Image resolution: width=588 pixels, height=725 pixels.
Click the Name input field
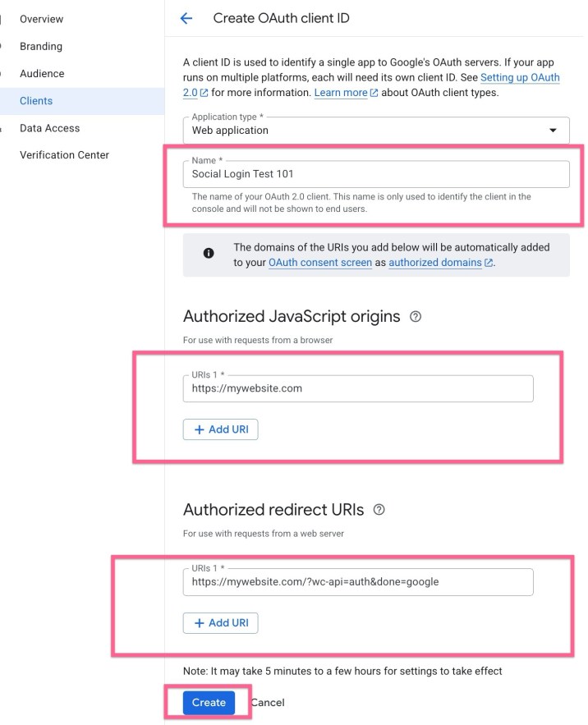pyautogui.click(x=376, y=174)
